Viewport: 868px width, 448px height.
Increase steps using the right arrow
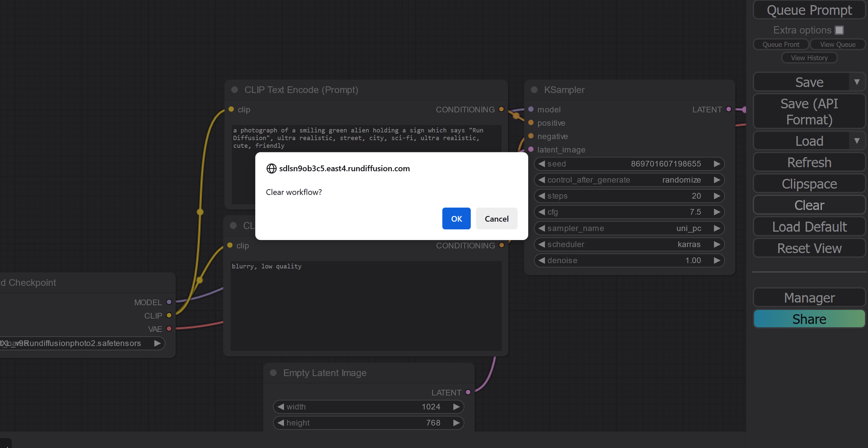(x=717, y=196)
